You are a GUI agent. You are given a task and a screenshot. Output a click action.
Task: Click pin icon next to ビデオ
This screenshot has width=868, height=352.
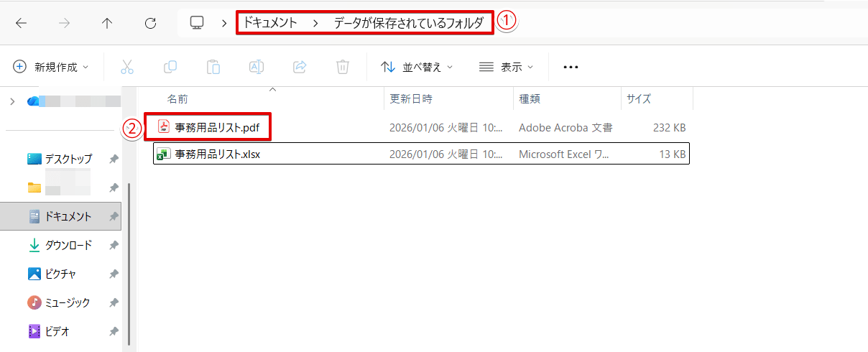(x=114, y=332)
